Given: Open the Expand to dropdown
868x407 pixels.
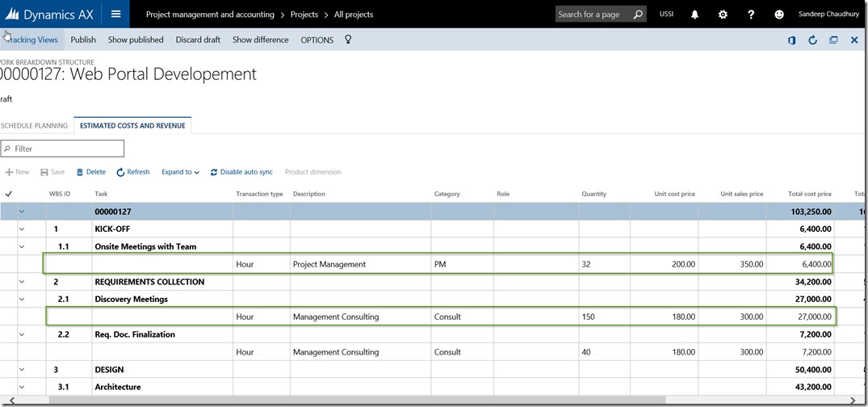Looking at the screenshot, I should click(180, 172).
